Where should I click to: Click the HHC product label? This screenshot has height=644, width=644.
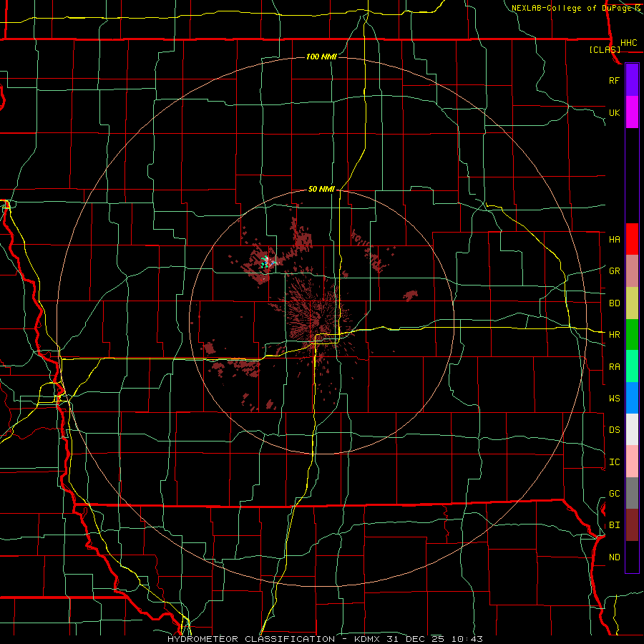pos(628,43)
